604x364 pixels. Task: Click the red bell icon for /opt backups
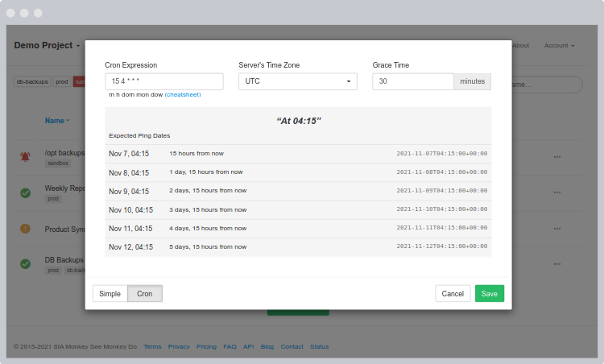26,157
